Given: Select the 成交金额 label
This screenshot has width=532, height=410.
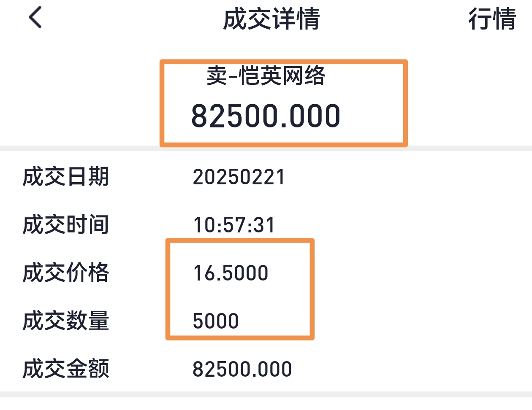Looking at the screenshot, I should pos(66,369).
